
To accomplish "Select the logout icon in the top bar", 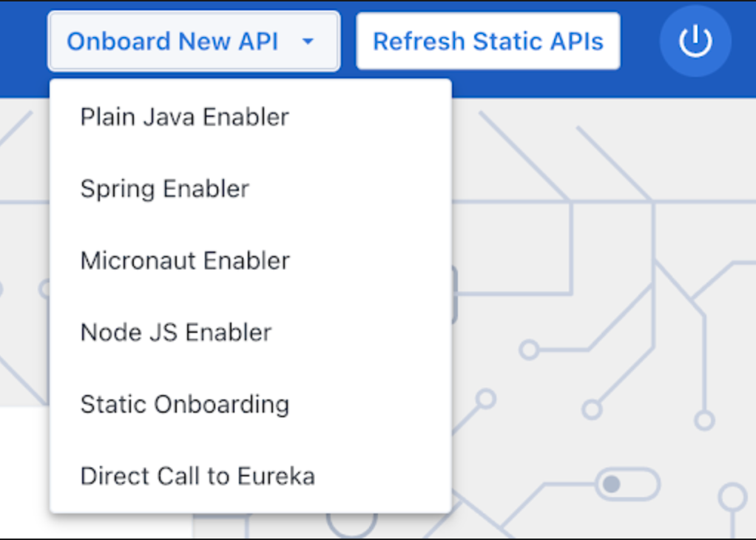I will point(694,41).
